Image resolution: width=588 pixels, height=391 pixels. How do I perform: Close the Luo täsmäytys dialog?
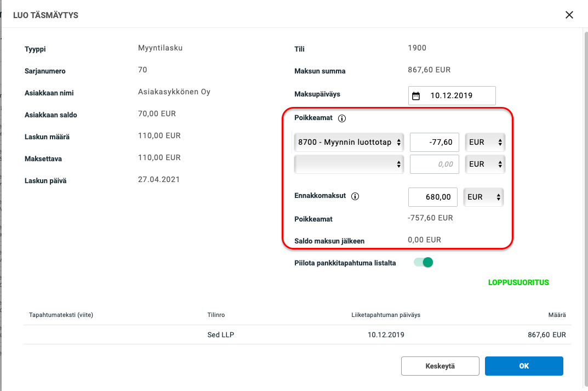pyautogui.click(x=569, y=15)
